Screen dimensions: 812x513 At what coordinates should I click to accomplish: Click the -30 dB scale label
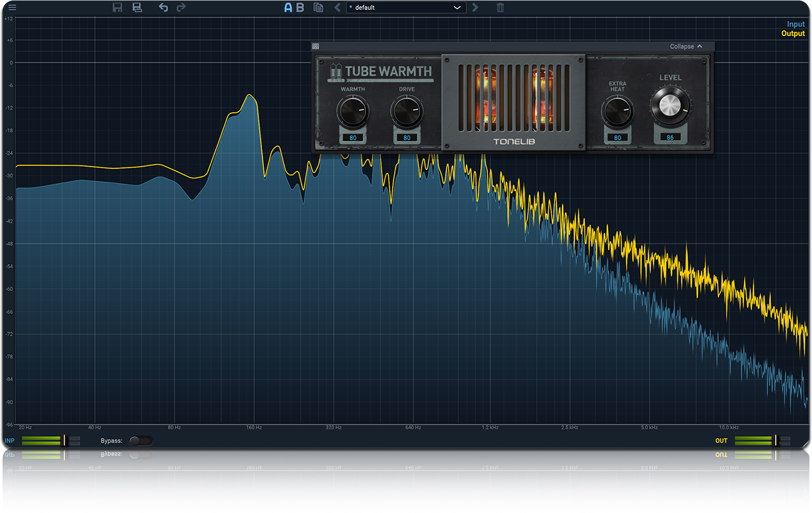click(8, 176)
